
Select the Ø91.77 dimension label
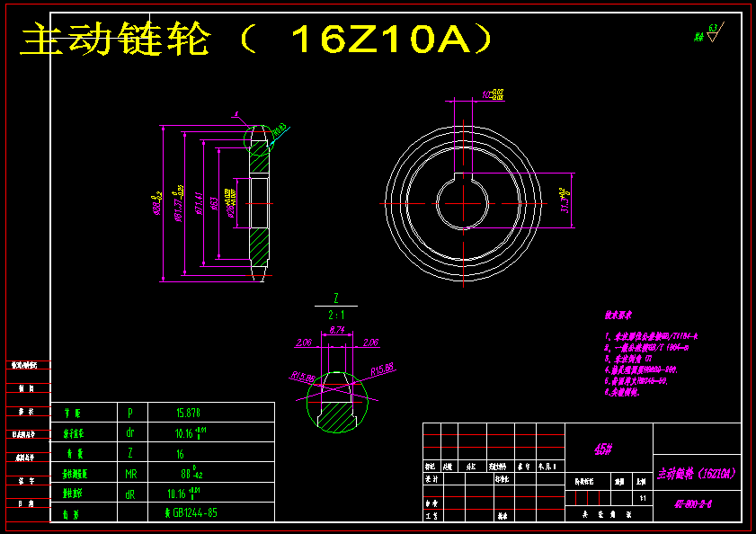178,205
